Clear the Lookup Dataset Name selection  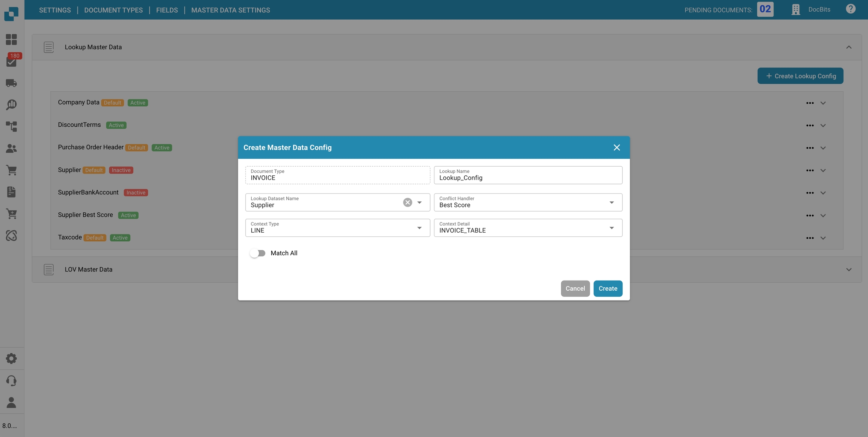[407, 202]
